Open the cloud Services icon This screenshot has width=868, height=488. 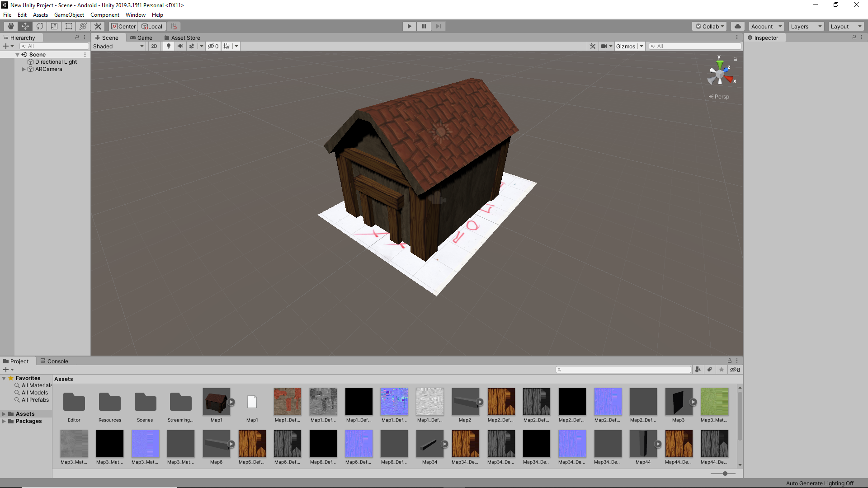738,26
